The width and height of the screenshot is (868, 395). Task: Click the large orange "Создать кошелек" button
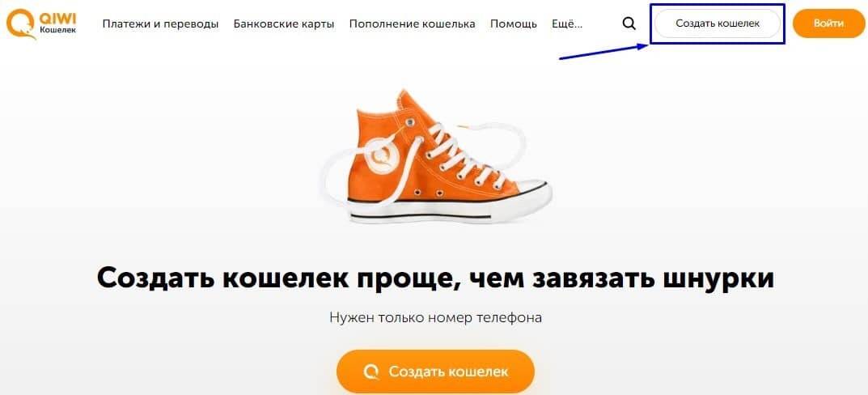click(x=436, y=372)
